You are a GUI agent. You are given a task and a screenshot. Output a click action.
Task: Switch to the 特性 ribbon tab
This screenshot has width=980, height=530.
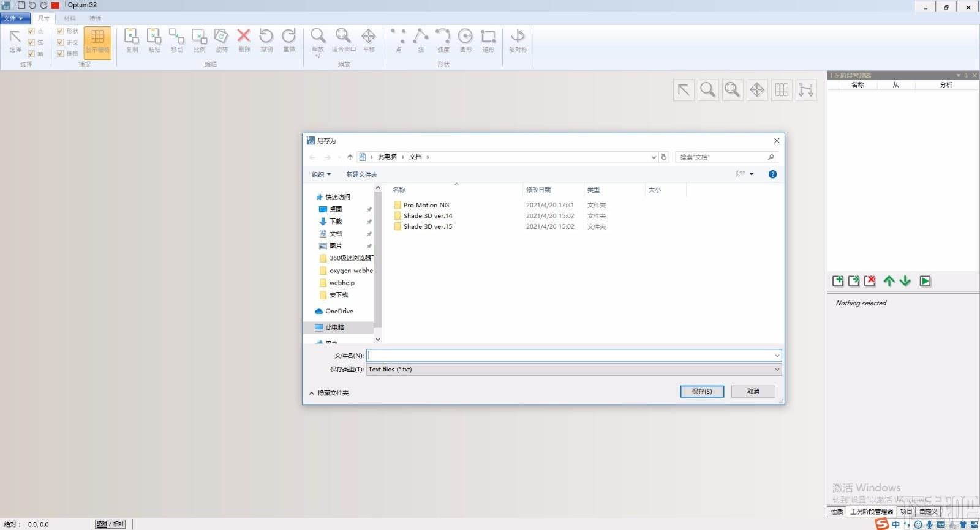pyautogui.click(x=96, y=18)
